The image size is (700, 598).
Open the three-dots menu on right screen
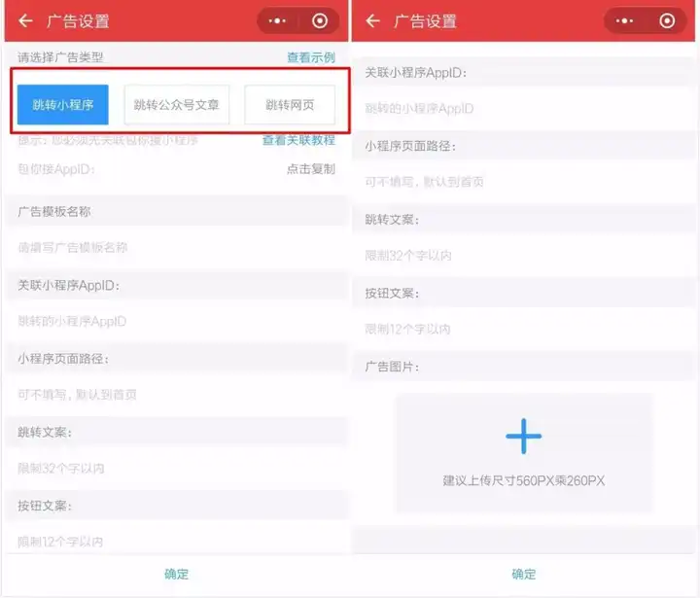click(x=624, y=21)
